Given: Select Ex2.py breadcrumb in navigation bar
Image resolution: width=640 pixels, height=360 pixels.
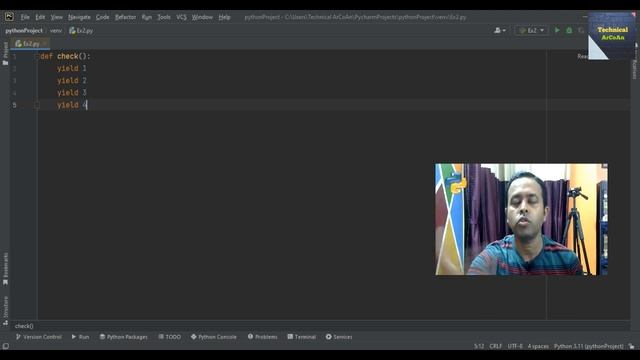Looking at the screenshot, I should (81, 31).
